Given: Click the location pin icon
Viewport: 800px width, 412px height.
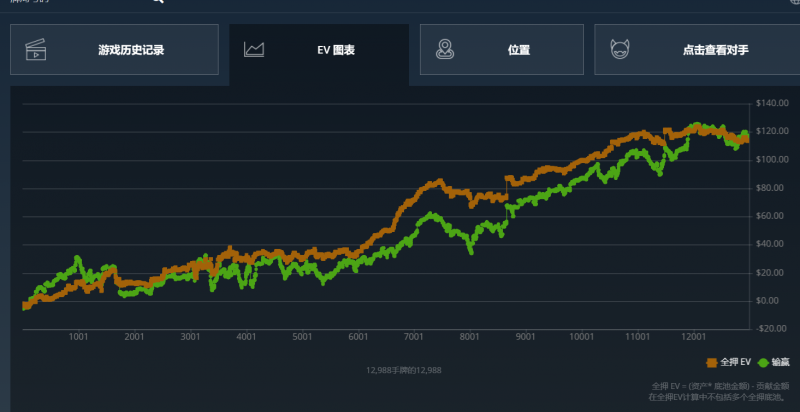Looking at the screenshot, I should [x=445, y=49].
